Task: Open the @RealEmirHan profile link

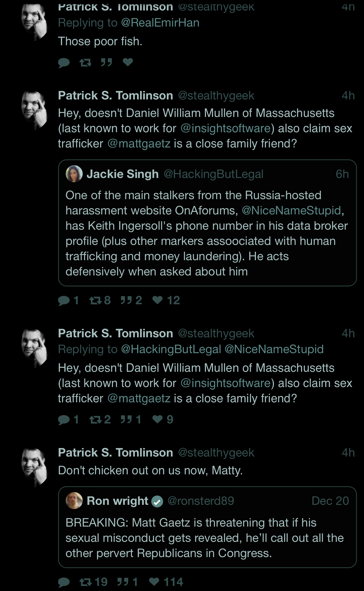Action: 160,23
